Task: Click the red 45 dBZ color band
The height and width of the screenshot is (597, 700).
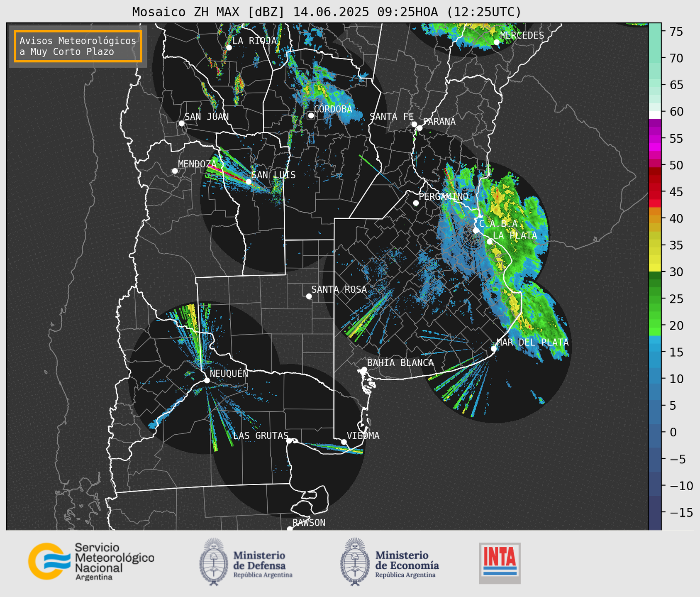Action: click(x=655, y=192)
